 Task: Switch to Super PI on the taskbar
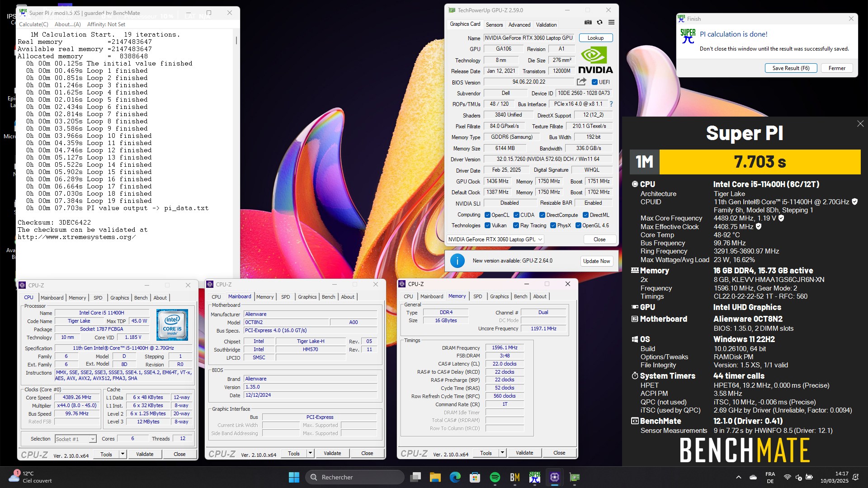tap(535, 477)
